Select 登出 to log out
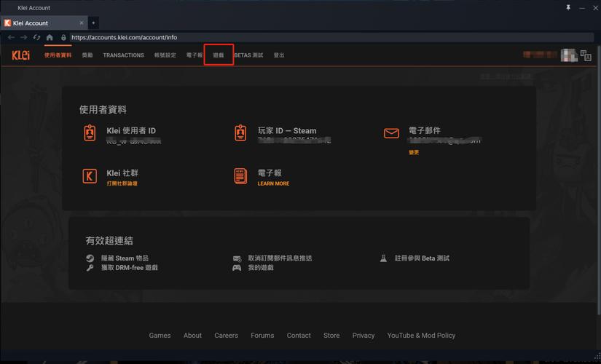Image resolution: width=601 pixels, height=364 pixels. click(x=279, y=55)
